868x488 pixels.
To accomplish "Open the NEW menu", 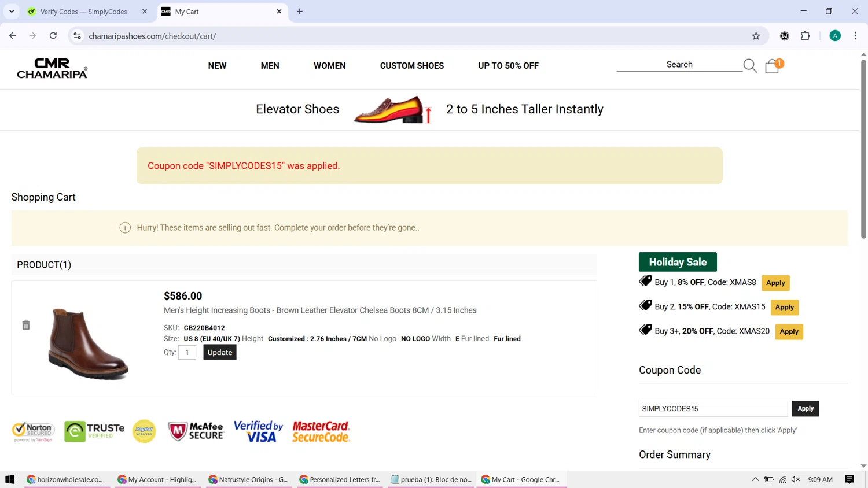I will tap(217, 66).
